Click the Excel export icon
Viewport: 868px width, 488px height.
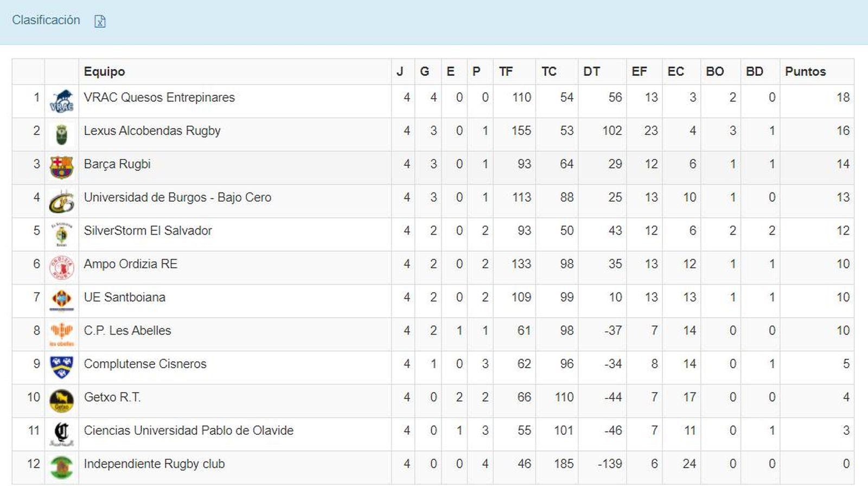click(100, 21)
